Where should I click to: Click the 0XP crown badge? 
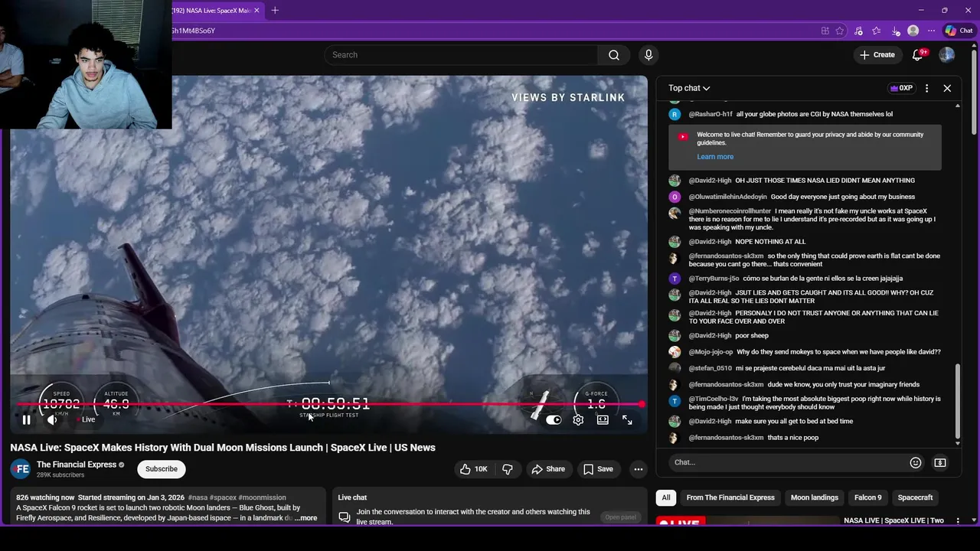pos(901,88)
